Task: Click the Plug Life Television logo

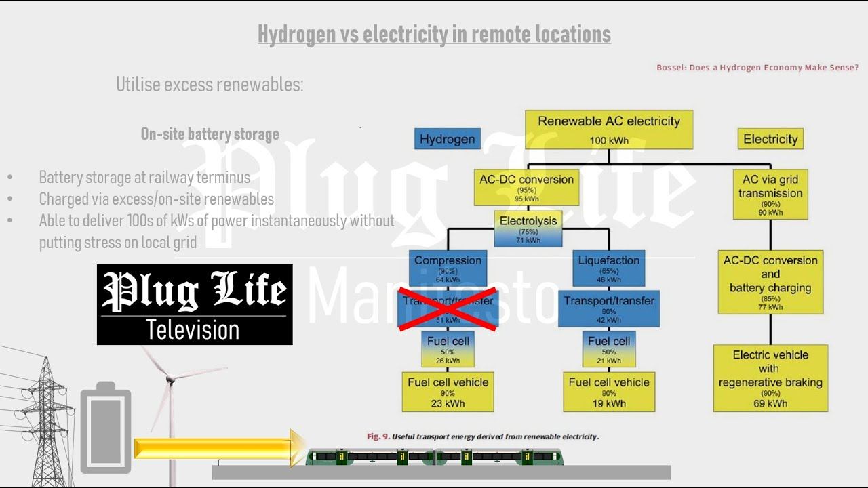Action: tap(195, 304)
